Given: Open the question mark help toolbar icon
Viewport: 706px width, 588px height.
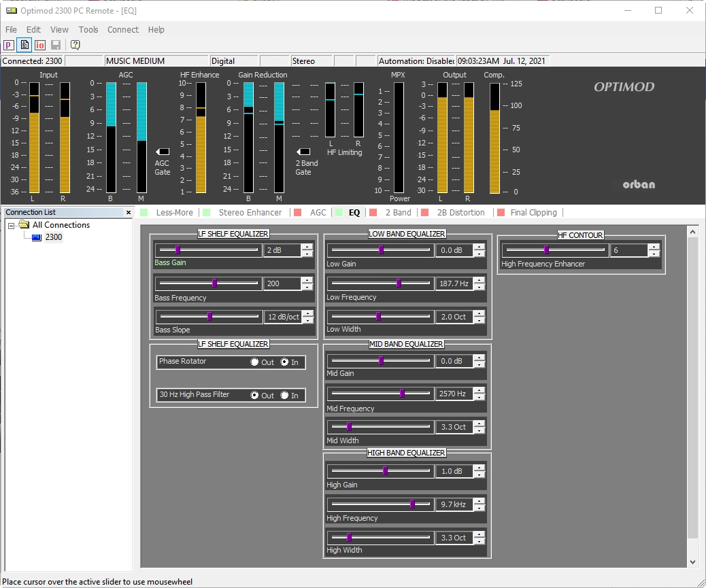Looking at the screenshot, I should 75,45.
